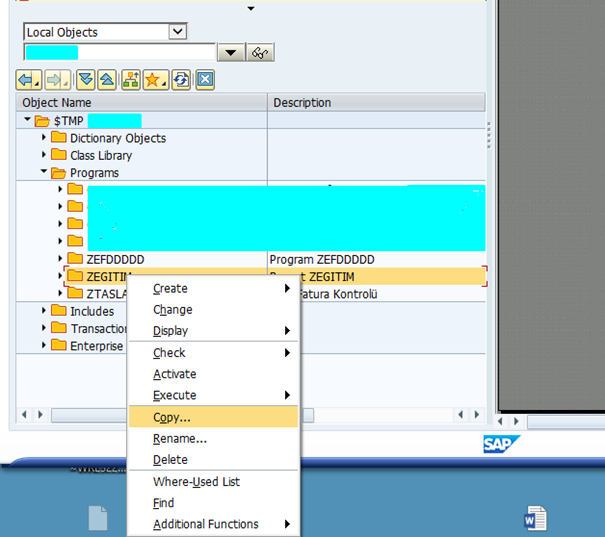The height and width of the screenshot is (537, 605).
Task: Click Where-Used List menu entry
Action: point(196,482)
